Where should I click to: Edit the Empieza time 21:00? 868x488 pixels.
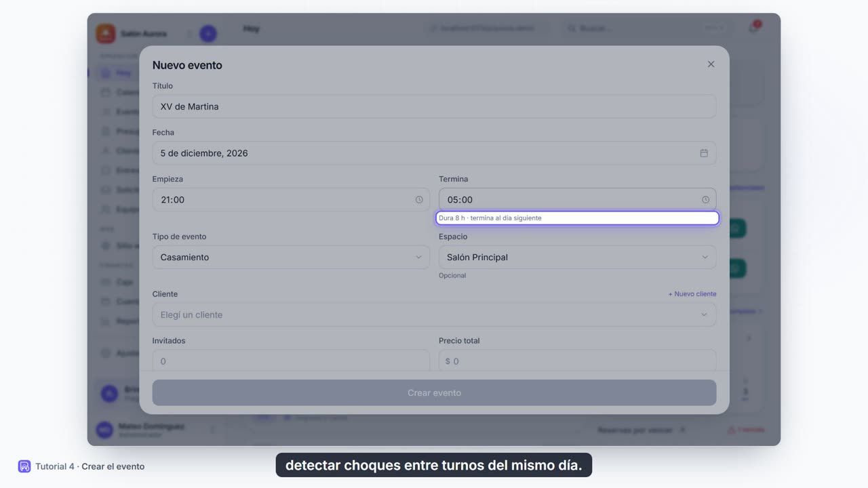291,200
